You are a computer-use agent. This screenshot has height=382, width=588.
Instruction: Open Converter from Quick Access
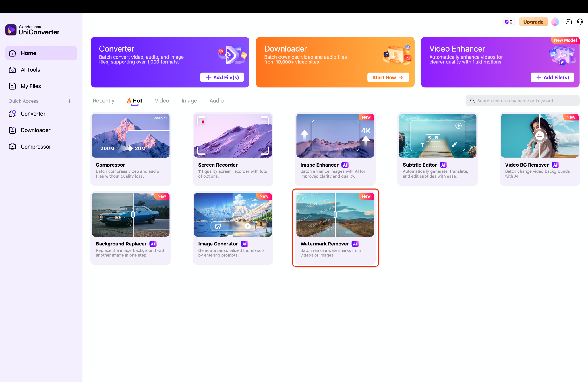click(41, 114)
